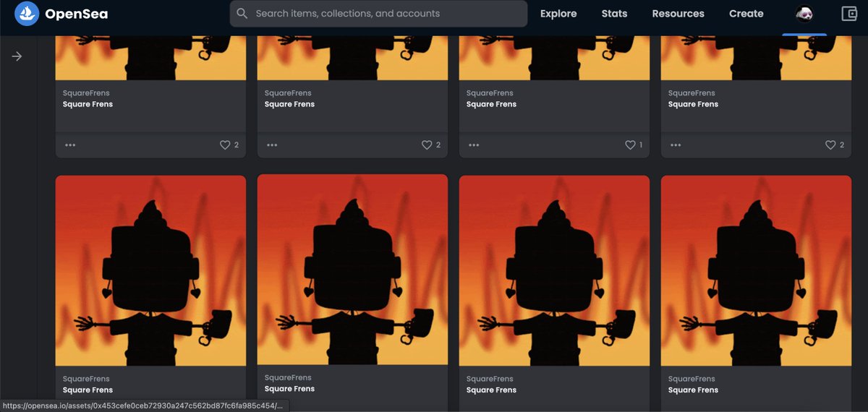The height and width of the screenshot is (412, 868).
Task: Go to the Create page
Action: [746, 14]
